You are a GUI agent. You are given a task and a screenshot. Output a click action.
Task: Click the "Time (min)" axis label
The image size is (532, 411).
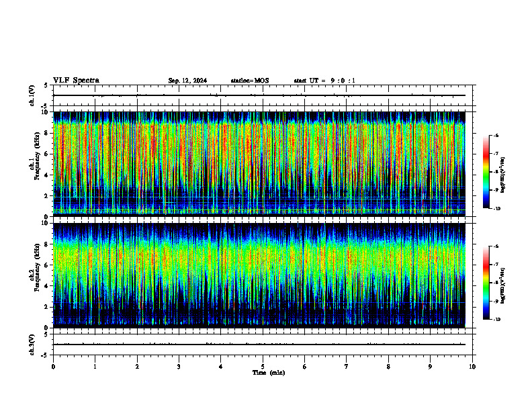pyautogui.click(x=269, y=373)
